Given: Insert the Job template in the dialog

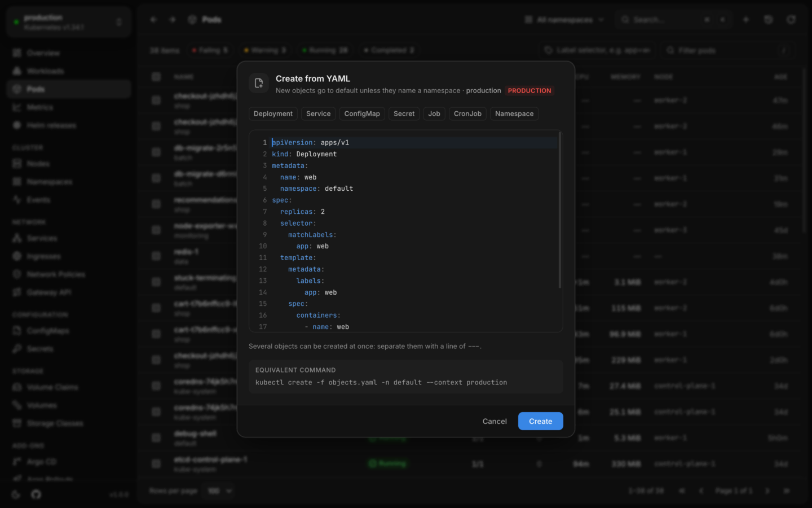Looking at the screenshot, I should 434,114.
